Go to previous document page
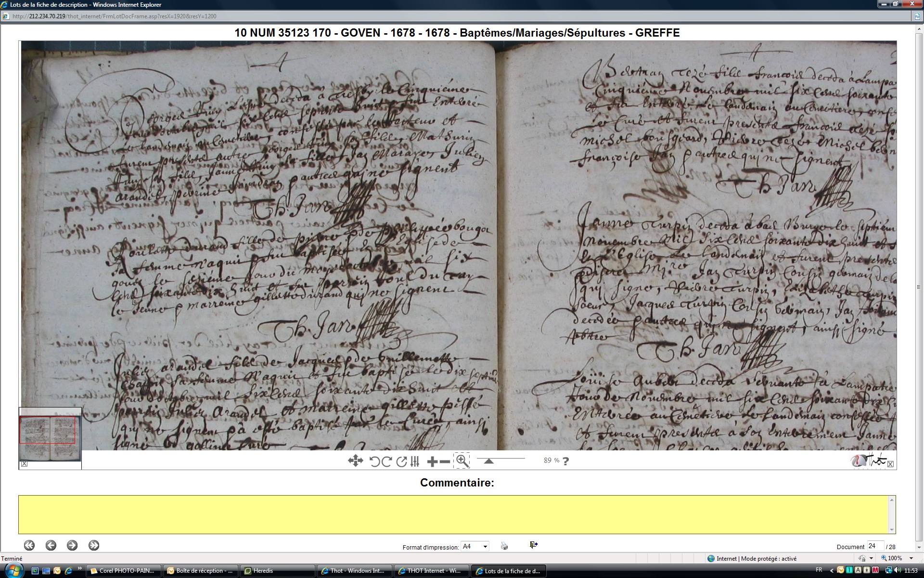The height and width of the screenshot is (578, 924). (x=51, y=545)
